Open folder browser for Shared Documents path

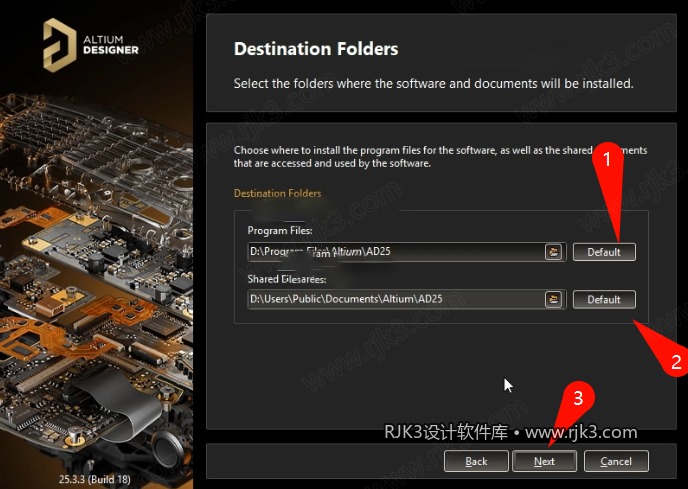(554, 299)
